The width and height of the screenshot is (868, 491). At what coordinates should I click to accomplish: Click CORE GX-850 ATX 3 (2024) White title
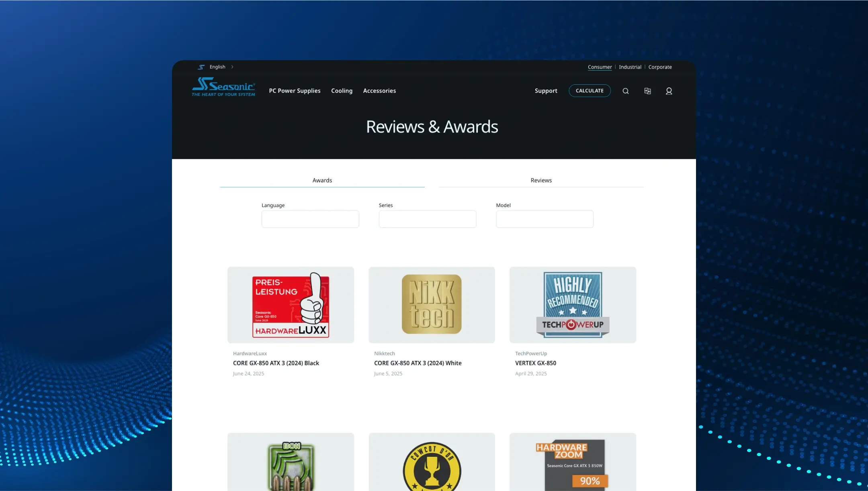point(418,363)
